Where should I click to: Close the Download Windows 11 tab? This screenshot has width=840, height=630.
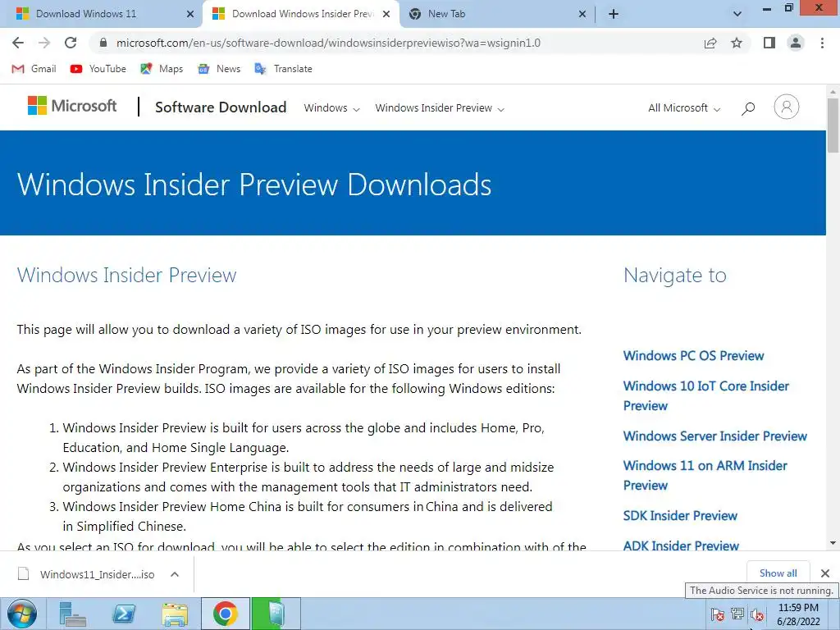tap(189, 14)
